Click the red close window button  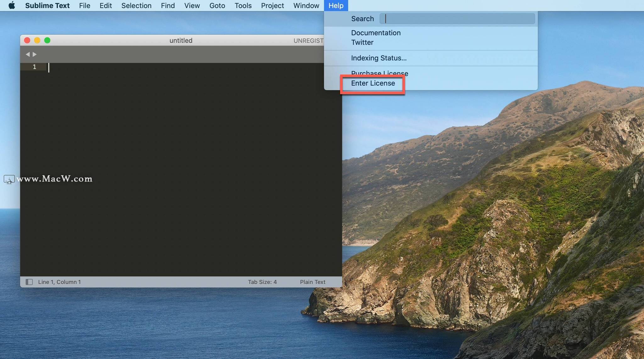click(27, 40)
